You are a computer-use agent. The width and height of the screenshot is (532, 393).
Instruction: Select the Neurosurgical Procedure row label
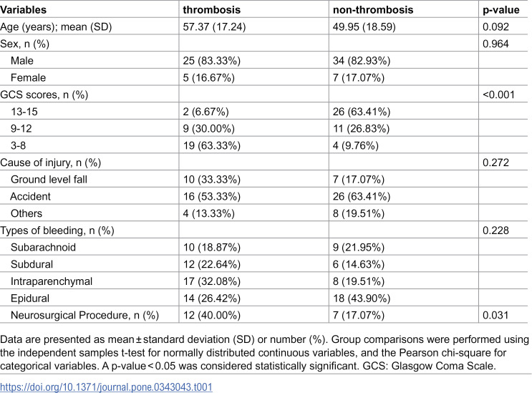(84, 315)
